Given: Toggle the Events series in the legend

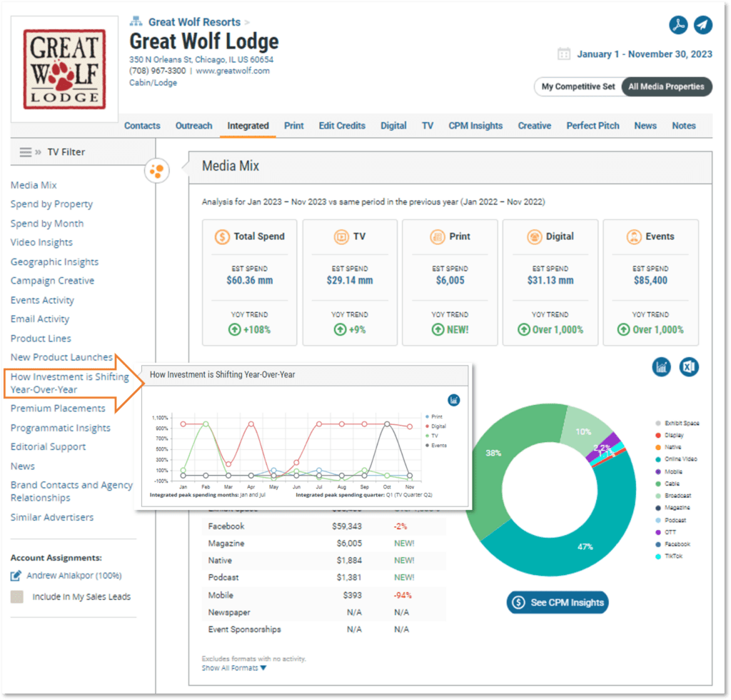Looking at the screenshot, I should 436,446.
